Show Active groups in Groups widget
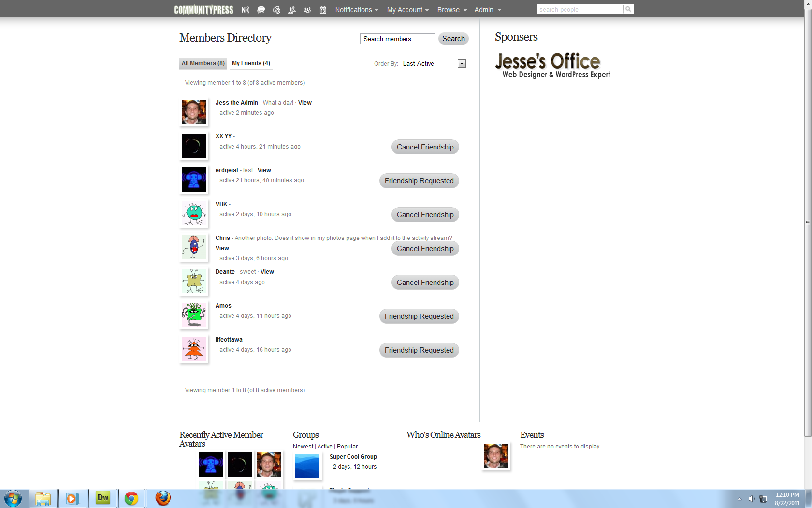Viewport: 812px width, 508px height. [x=325, y=447]
